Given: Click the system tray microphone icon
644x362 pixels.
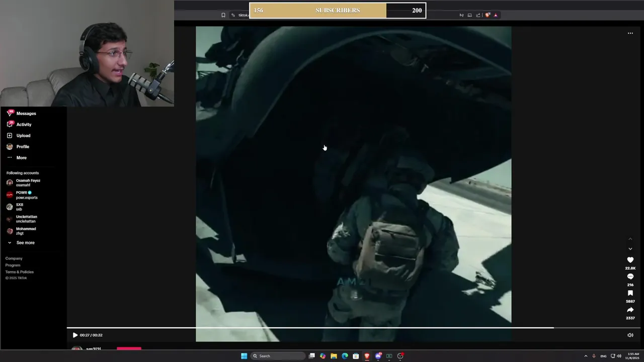Looking at the screenshot, I should click(594, 356).
